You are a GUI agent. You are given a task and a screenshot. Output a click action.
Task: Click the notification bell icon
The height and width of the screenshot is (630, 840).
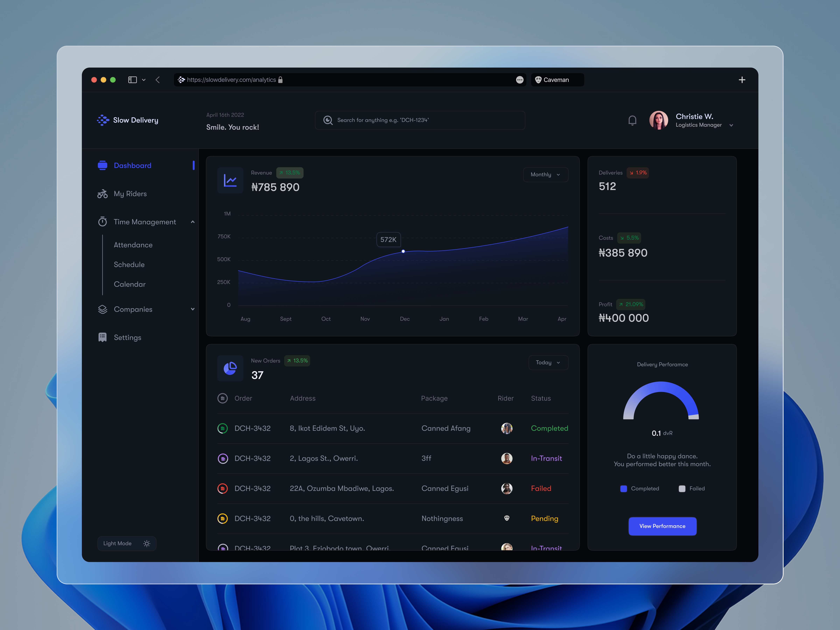632,120
